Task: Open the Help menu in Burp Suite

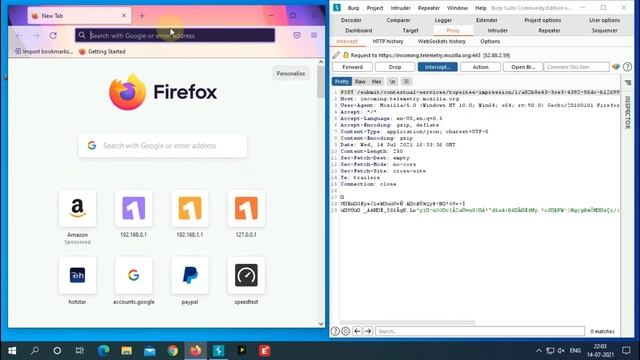Action: pyautogui.click(x=480, y=8)
